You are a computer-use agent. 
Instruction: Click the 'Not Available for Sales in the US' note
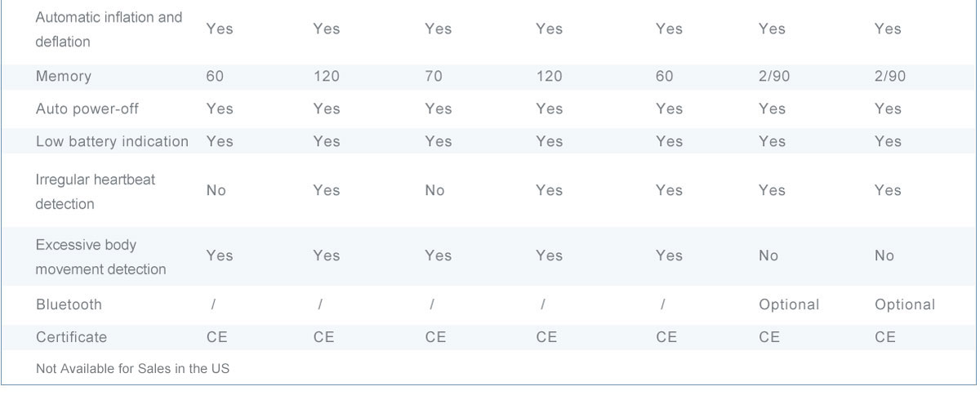pos(132,368)
